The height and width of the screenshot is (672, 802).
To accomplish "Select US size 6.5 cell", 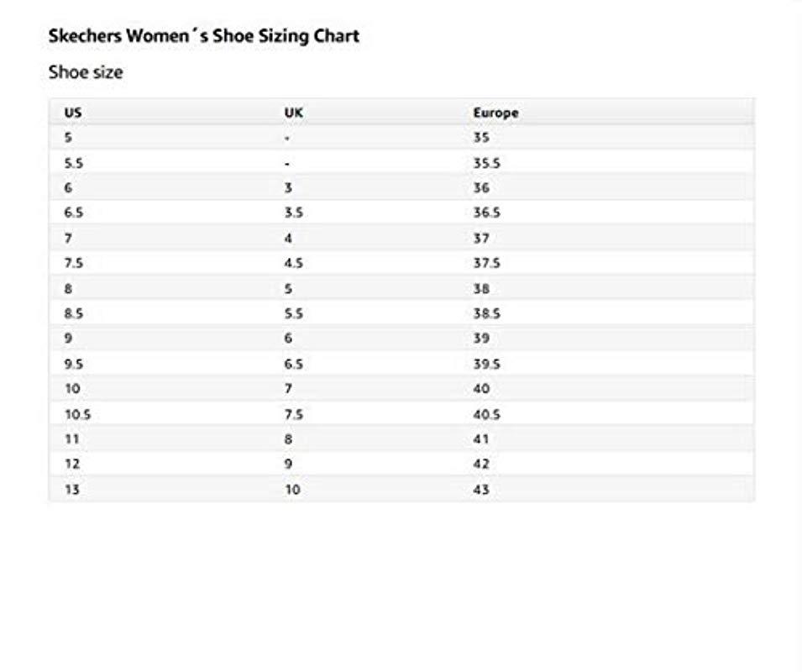I will point(74,213).
